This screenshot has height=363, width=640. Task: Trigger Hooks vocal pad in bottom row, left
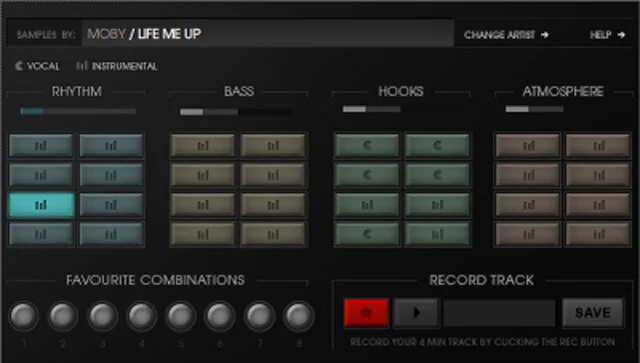pos(367,234)
